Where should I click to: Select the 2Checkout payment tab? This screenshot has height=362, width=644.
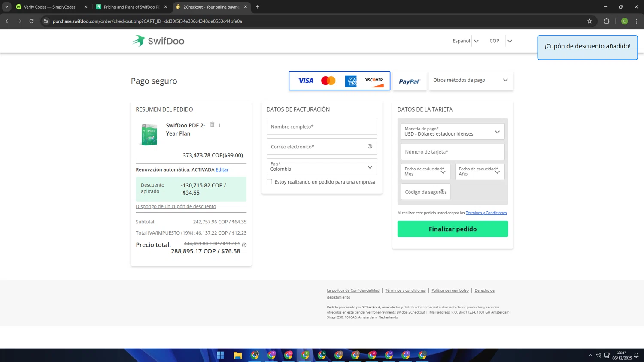coord(210,7)
